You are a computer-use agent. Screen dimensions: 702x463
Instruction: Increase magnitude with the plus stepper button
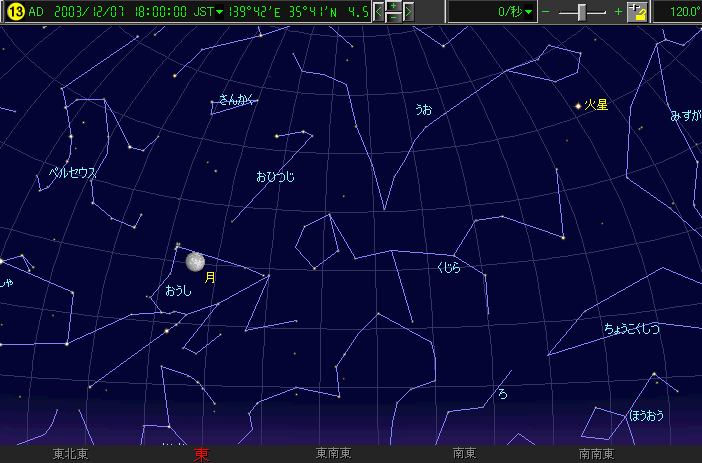pyautogui.click(x=395, y=6)
